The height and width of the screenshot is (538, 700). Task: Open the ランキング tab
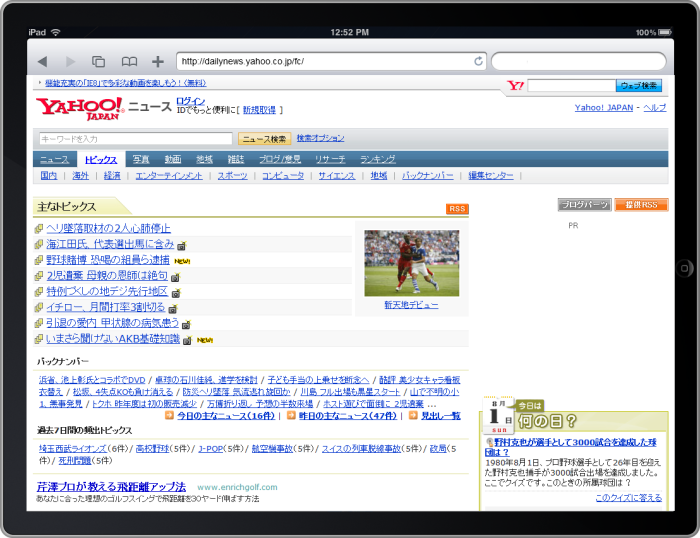(x=378, y=159)
